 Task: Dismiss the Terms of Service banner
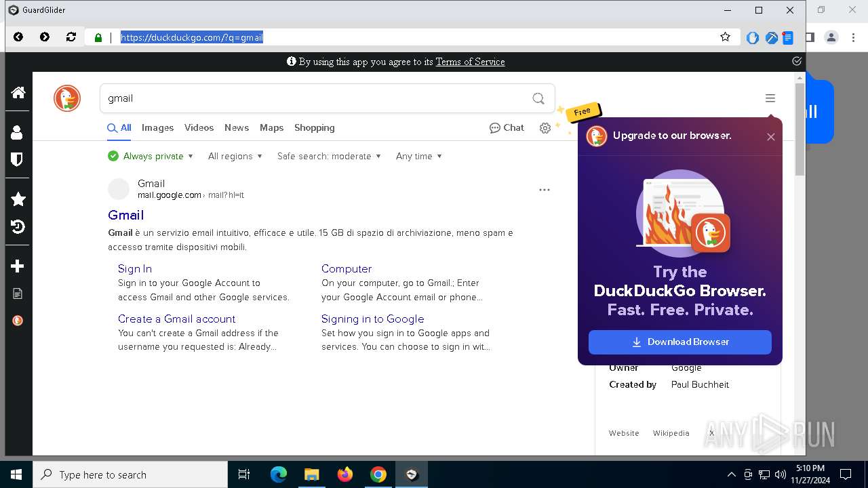point(797,61)
